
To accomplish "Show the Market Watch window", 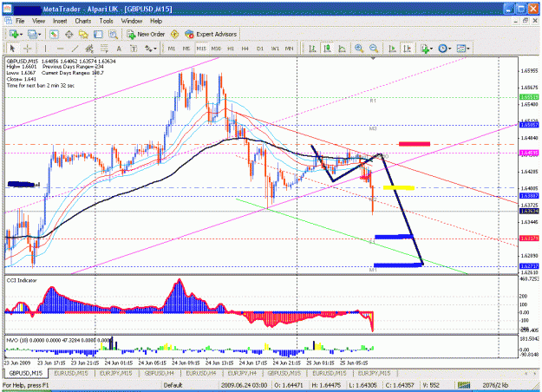I will coord(54,34).
